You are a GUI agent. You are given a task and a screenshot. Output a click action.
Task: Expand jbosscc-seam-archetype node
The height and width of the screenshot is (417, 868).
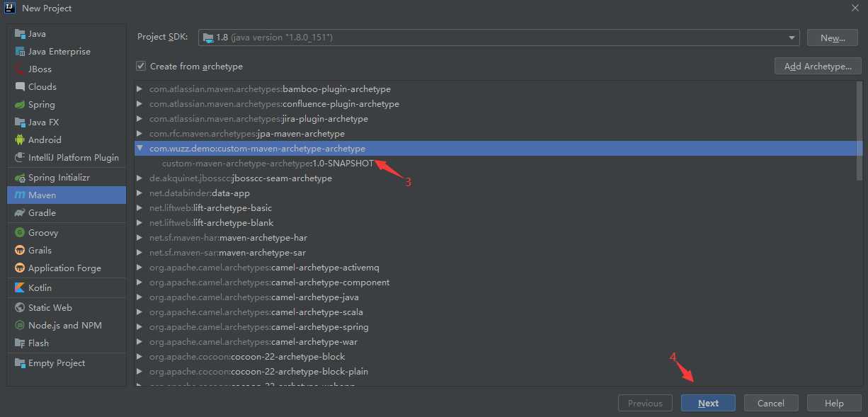coord(139,178)
